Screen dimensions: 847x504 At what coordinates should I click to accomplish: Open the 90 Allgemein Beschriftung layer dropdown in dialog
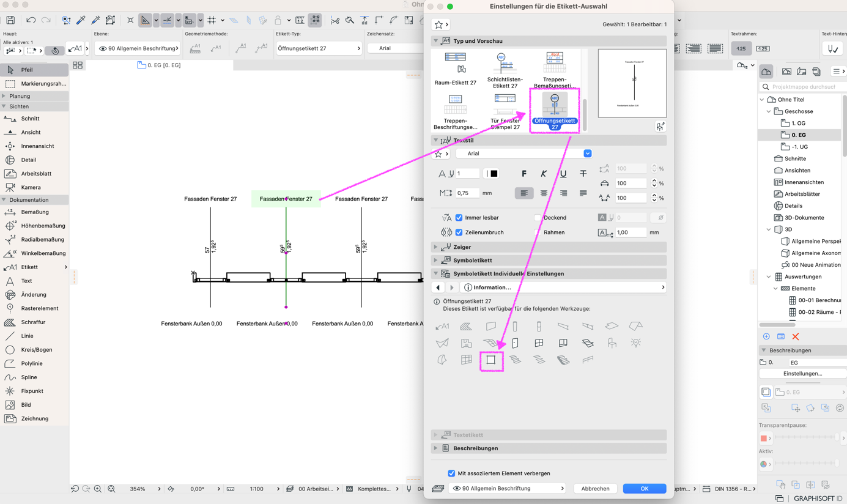click(508, 489)
